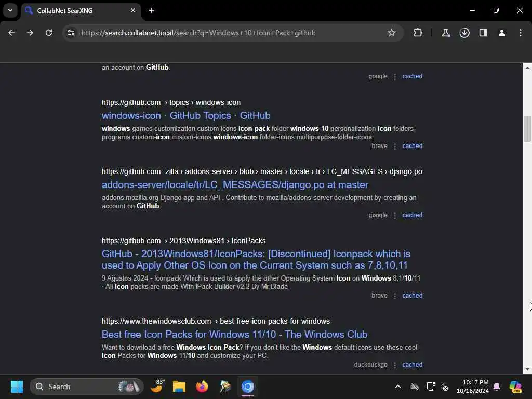Image resolution: width=532 pixels, height=399 pixels.
Task: Click the taskbar Search box
Action: [x=87, y=387]
